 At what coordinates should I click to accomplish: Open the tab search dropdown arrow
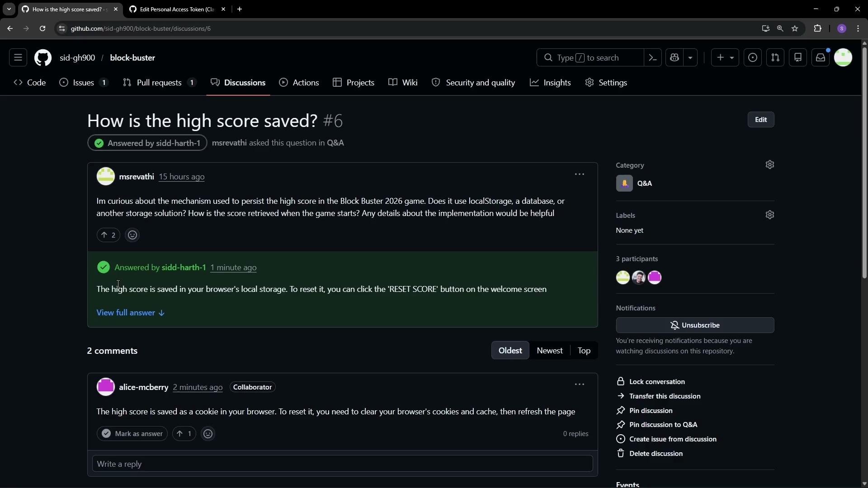[x=9, y=9]
